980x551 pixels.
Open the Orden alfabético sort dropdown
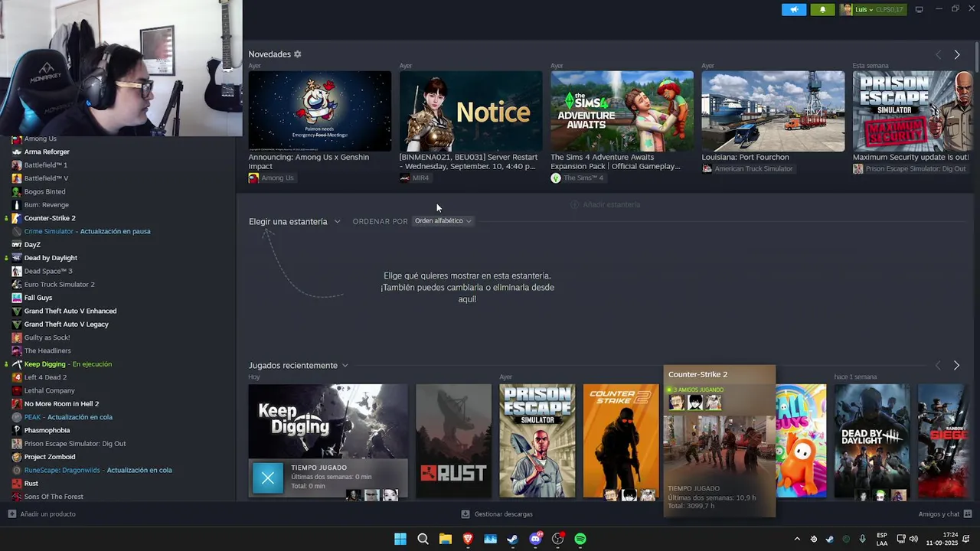(443, 221)
